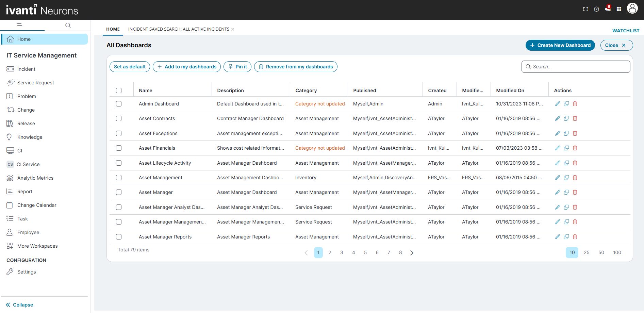Clone the Asset Financials dashboard

click(566, 148)
